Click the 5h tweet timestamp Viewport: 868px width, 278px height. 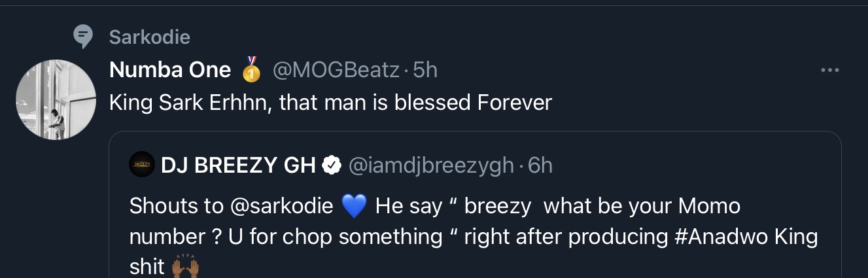point(426,70)
